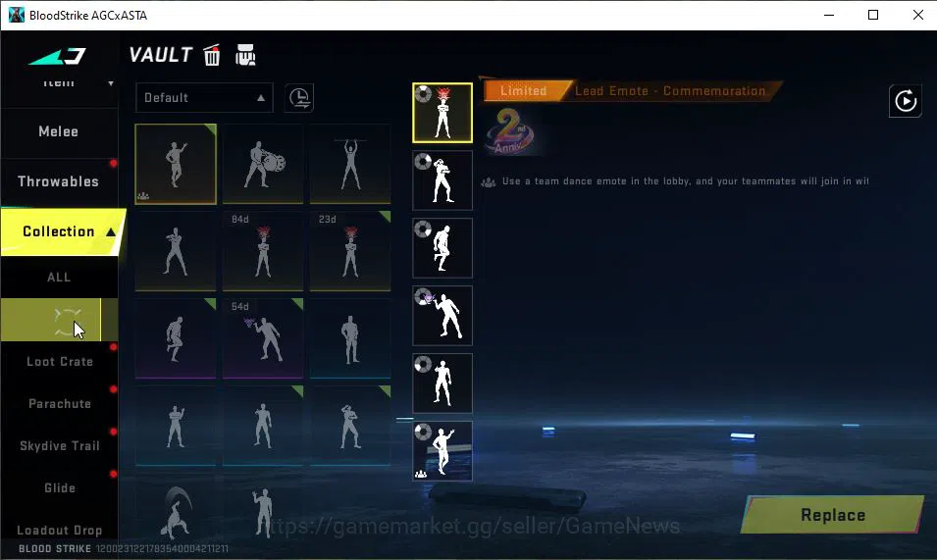Select the equipped commemoration emote slot

click(x=442, y=113)
